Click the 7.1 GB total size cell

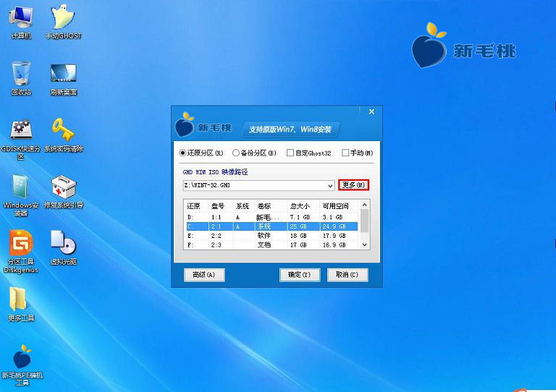(x=300, y=217)
